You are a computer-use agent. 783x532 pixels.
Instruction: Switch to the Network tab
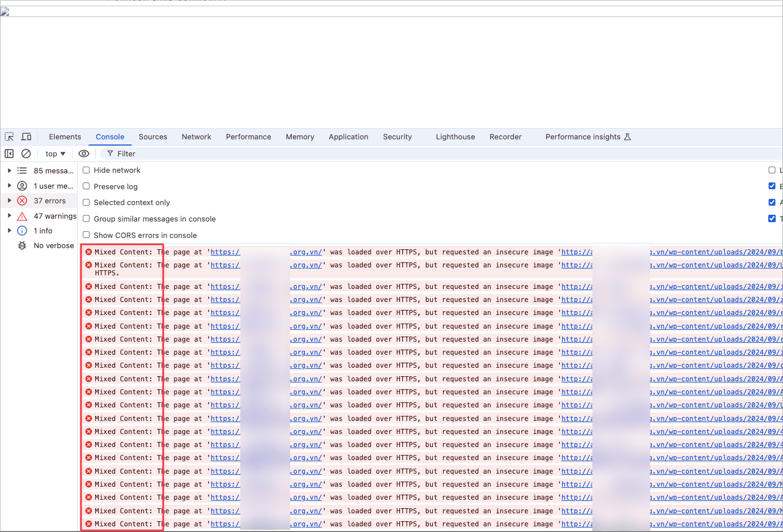[196, 137]
